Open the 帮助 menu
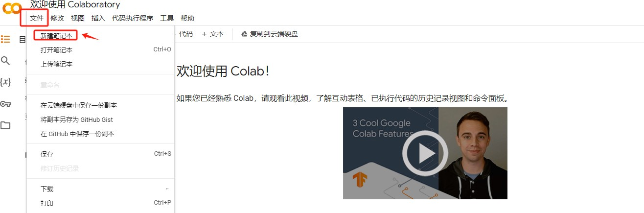The height and width of the screenshot is (213, 644). [x=187, y=18]
